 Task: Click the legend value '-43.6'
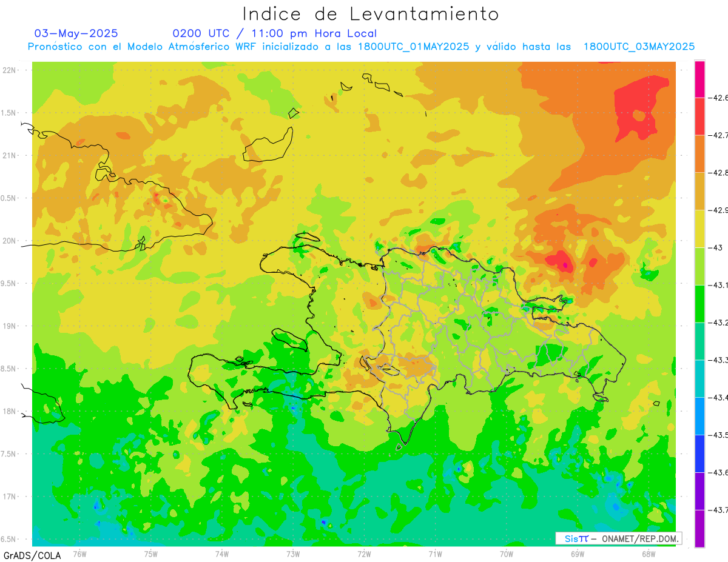tap(718, 472)
